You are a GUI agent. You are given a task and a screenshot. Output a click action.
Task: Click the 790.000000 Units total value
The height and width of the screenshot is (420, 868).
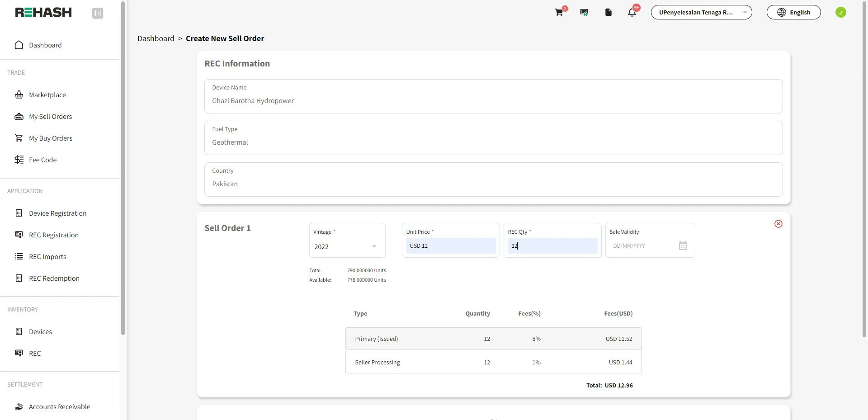(367, 270)
